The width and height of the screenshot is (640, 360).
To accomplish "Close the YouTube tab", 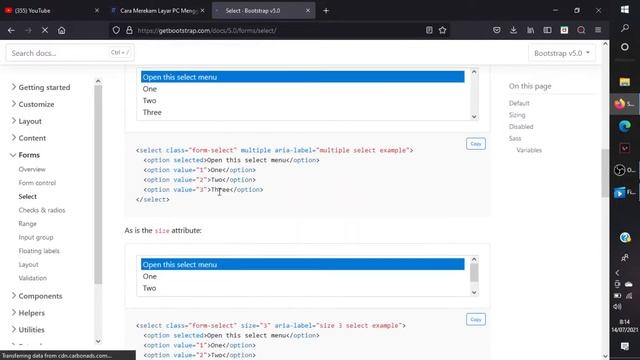I will coord(97,11).
